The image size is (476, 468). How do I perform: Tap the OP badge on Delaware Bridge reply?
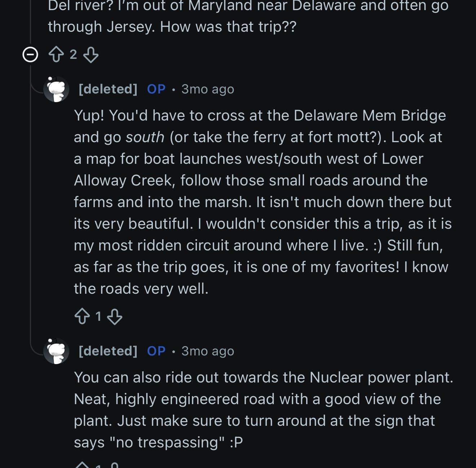(x=156, y=89)
